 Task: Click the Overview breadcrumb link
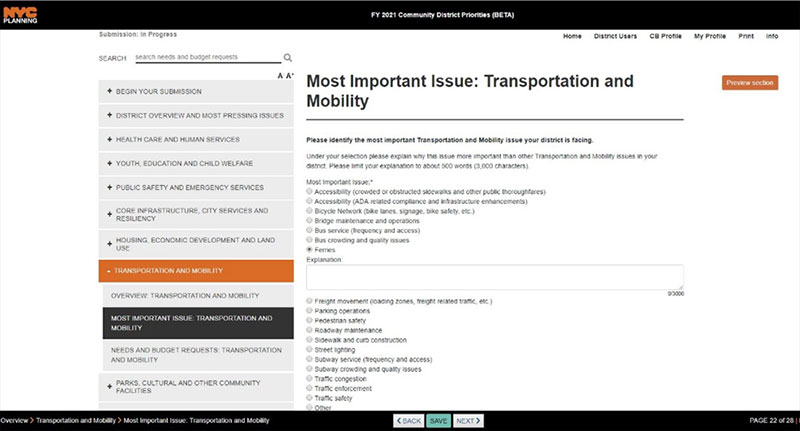click(14, 421)
